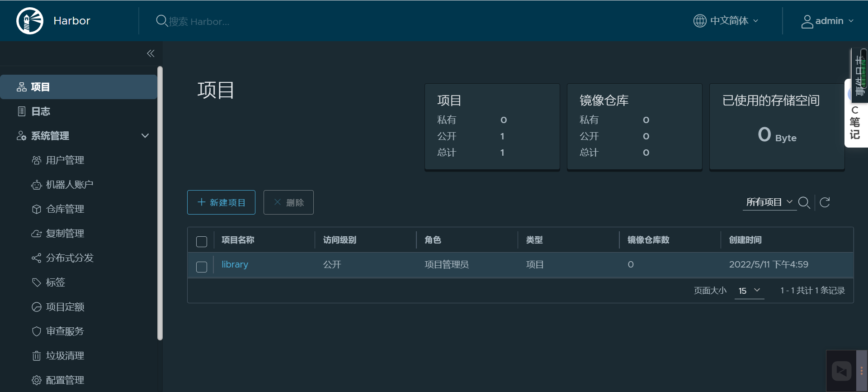
Task: Open the 中文简体 language dropdown
Action: [x=726, y=21]
